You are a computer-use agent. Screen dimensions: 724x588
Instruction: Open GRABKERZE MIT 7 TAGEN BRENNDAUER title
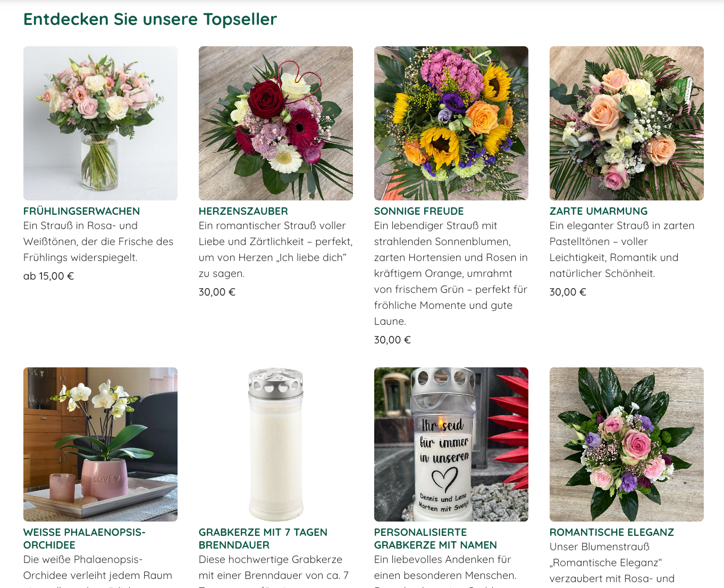coord(263,539)
